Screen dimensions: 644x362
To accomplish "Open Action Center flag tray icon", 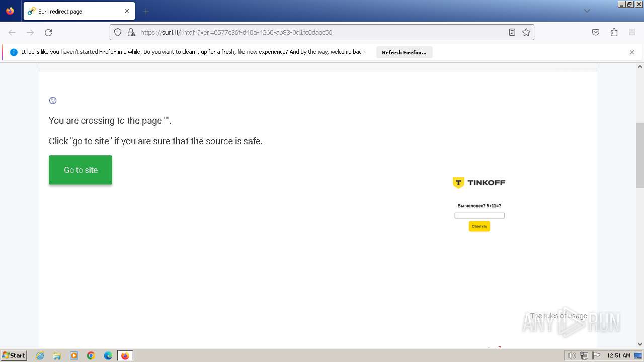I will coord(596,355).
